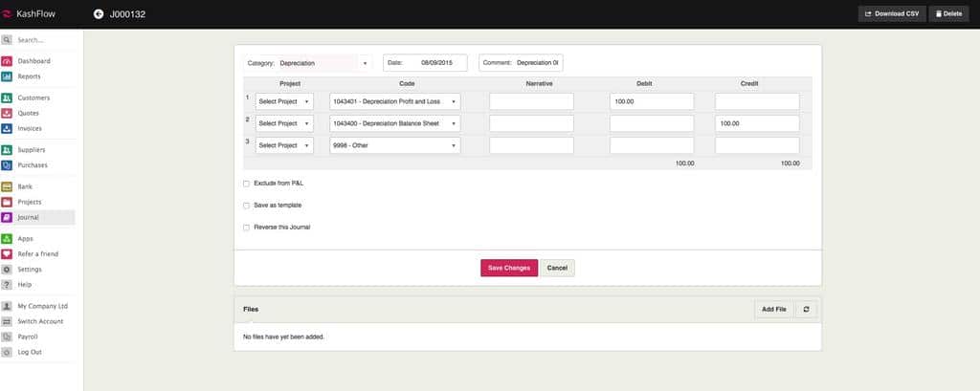
Task: Go to Settings in the sidebar
Action: (x=30, y=270)
